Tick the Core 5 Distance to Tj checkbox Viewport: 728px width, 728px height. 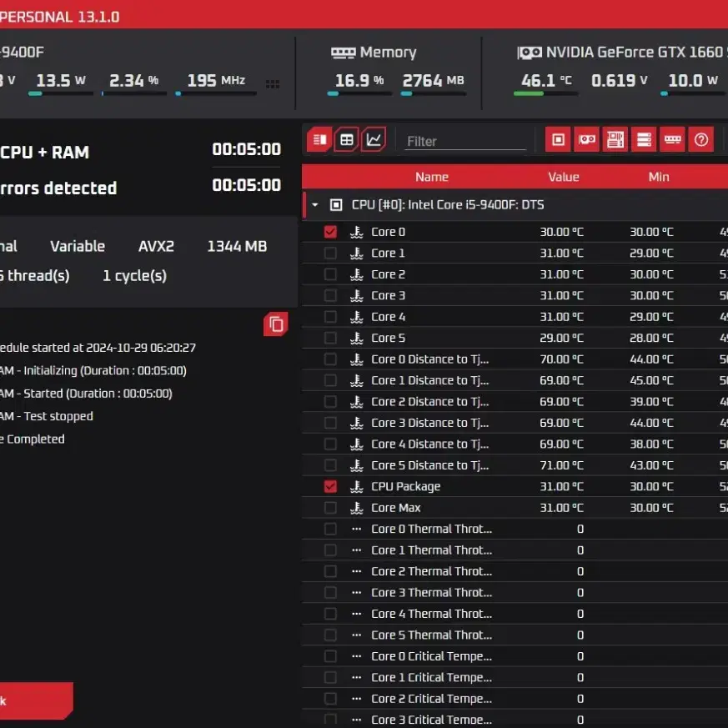point(330,465)
